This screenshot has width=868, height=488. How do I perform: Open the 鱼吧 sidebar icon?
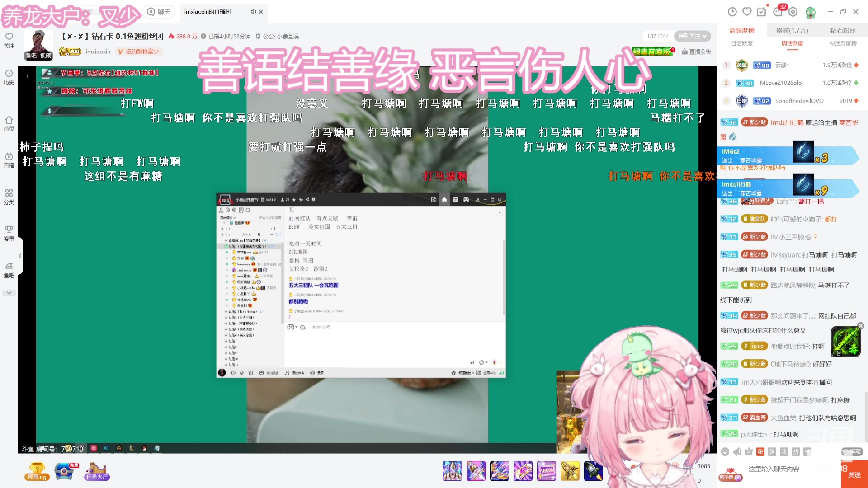10,269
